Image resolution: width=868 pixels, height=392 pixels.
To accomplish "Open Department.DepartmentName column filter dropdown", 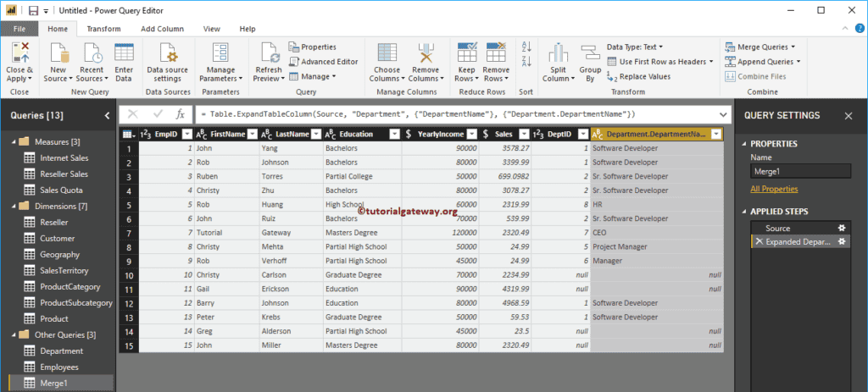I will 717,134.
